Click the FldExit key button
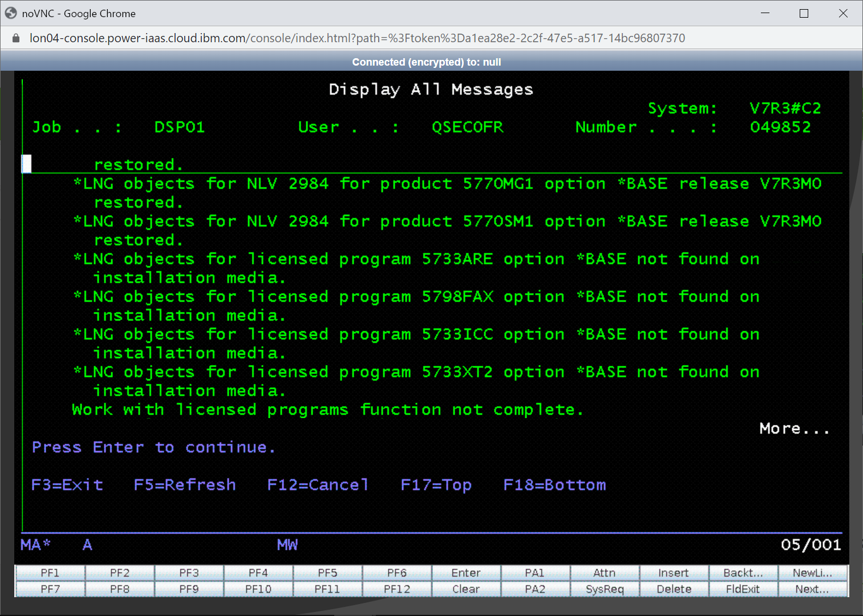Screen dimensions: 863x616 743,589
